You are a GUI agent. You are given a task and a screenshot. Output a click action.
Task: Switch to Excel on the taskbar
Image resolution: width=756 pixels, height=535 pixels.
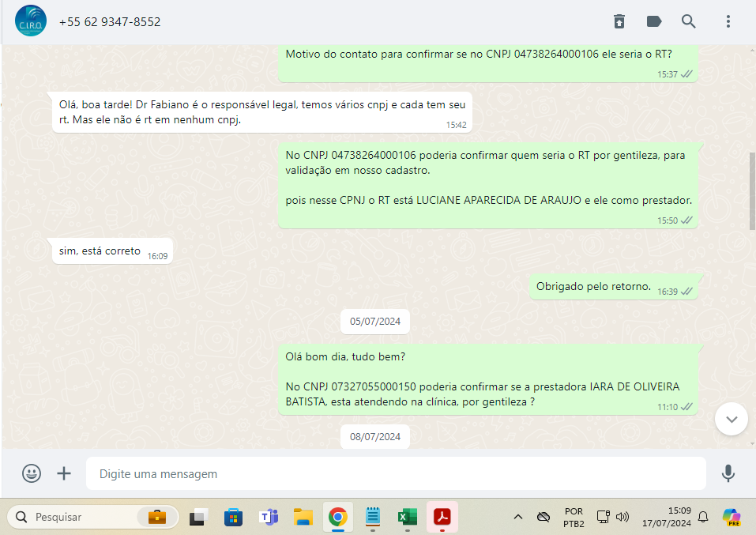[x=408, y=517]
